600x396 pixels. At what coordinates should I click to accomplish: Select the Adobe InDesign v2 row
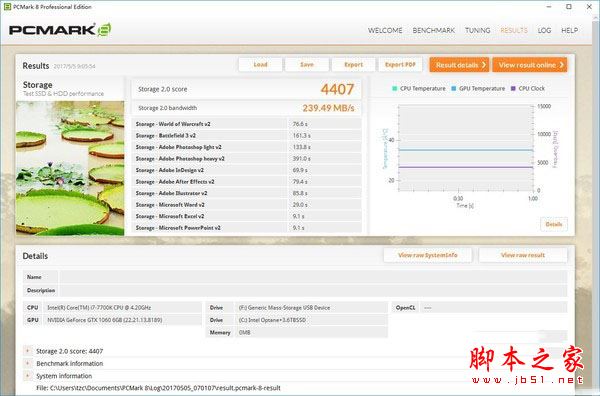coord(246,170)
